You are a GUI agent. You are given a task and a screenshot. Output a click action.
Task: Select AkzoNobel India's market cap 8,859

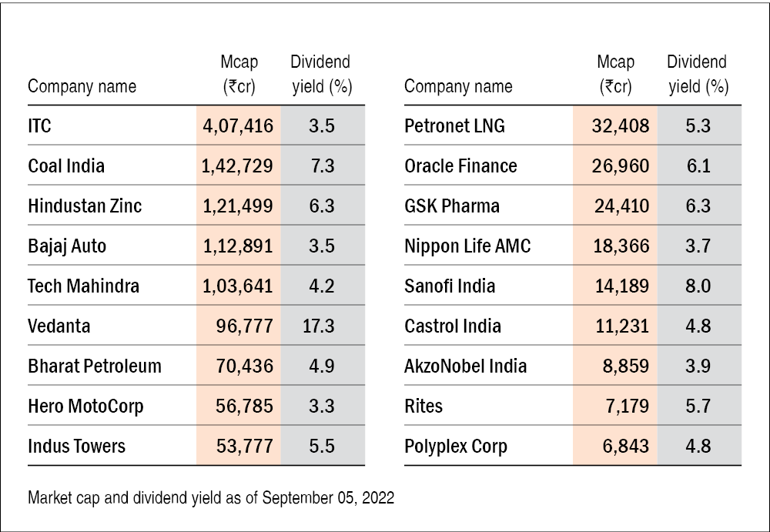625,366
